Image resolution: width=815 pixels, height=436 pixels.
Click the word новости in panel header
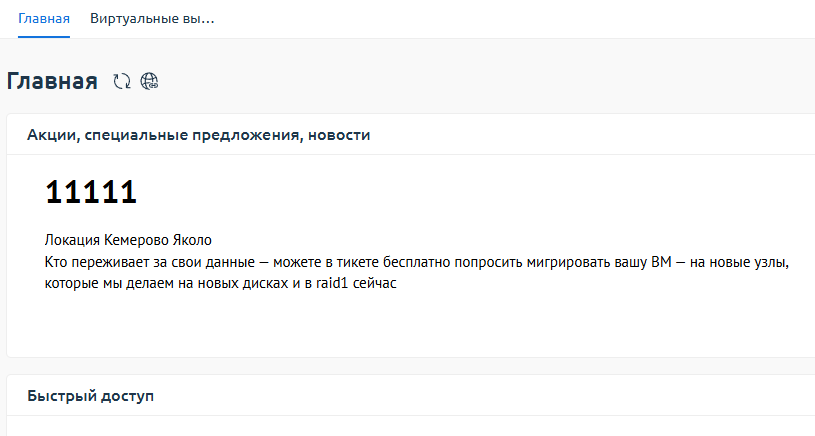pos(340,135)
